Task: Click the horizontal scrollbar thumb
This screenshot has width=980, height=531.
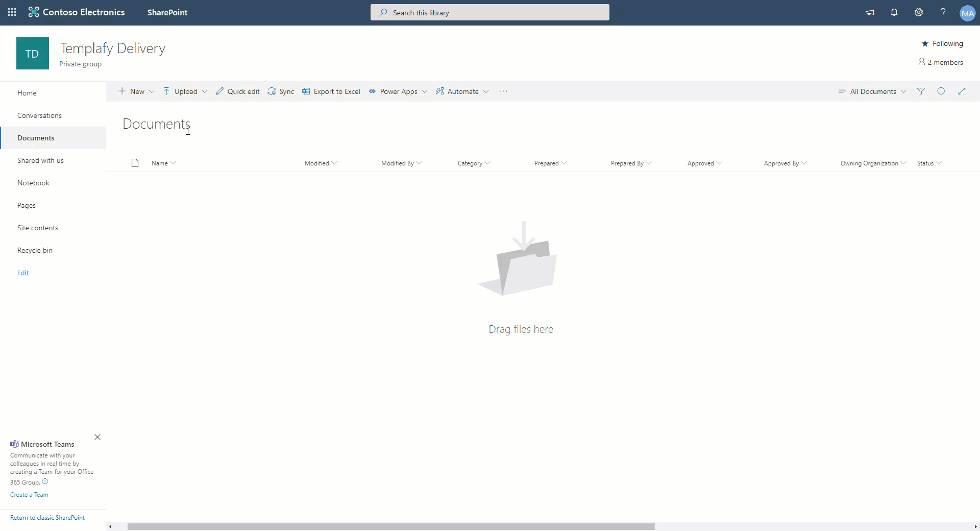Action: (391, 526)
